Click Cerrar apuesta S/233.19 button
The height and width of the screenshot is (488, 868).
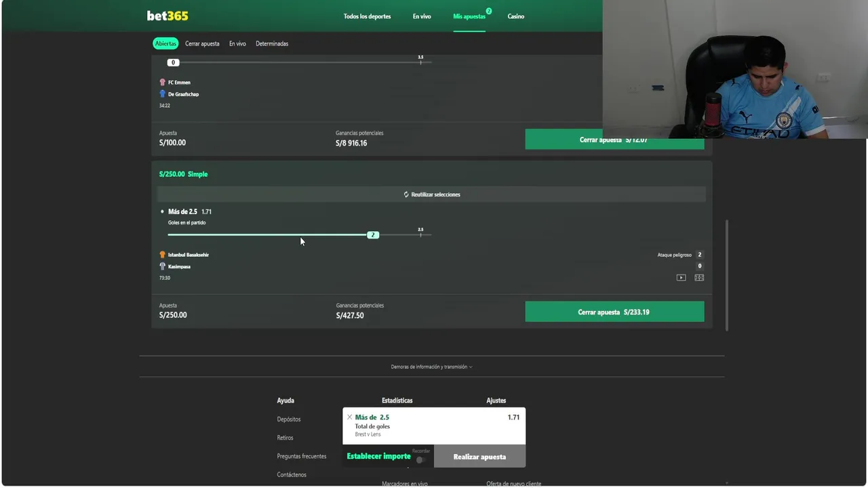coord(614,312)
